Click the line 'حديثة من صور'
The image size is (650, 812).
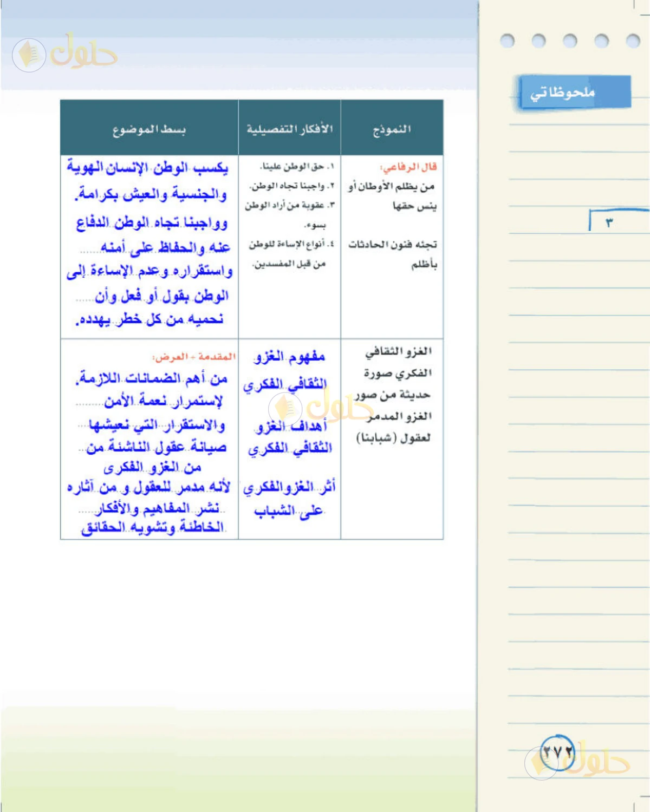(393, 395)
